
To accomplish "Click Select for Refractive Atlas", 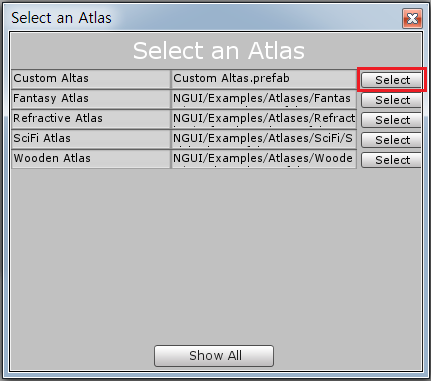I will click(391, 120).
